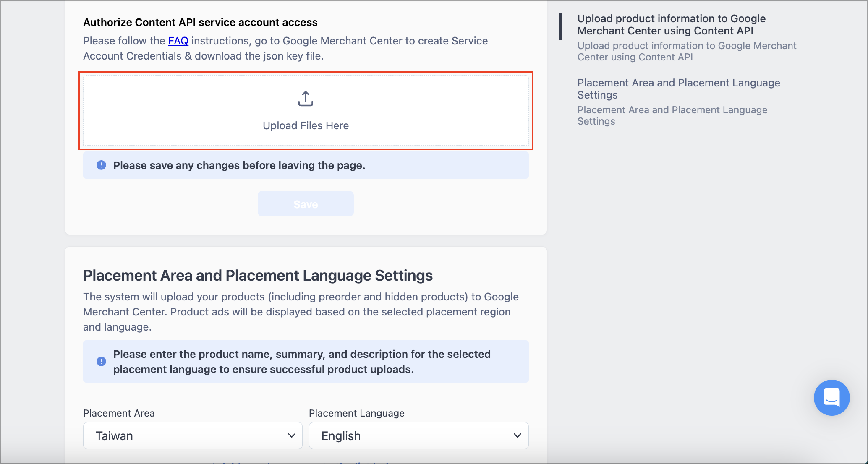The image size is (868, 464).
Task: Click the upload arrow icon
Action: click(x=306, y=99)
